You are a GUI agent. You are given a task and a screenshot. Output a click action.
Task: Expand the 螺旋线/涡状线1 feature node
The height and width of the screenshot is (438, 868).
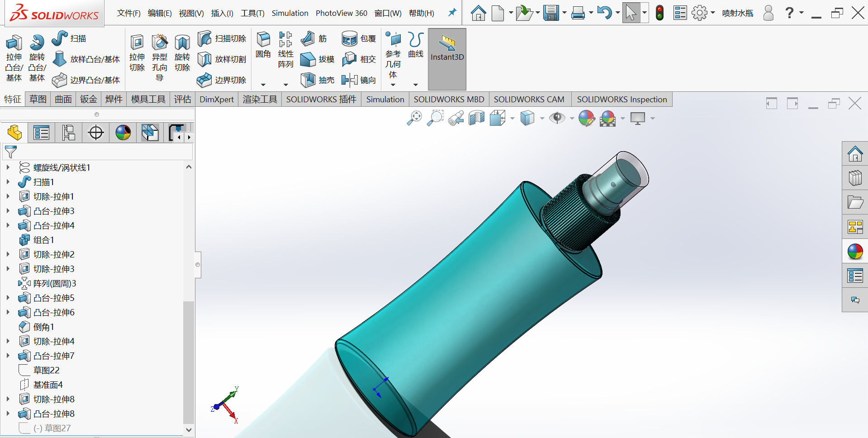coord(8,167)
